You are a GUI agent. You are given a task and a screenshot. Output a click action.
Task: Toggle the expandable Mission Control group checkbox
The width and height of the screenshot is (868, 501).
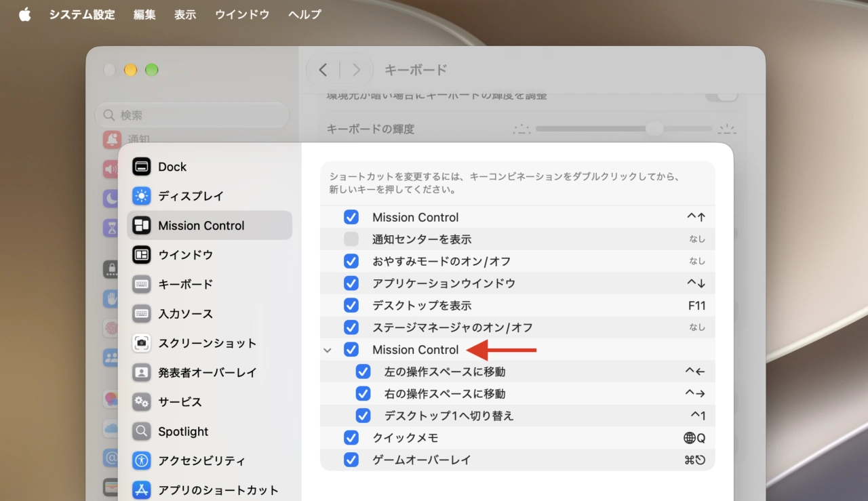tap(351, 349)
